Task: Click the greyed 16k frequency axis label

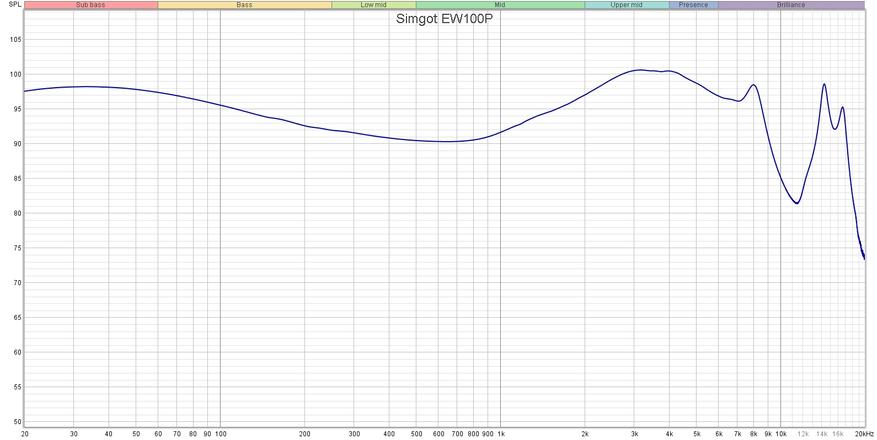Action: coord(838,434)
